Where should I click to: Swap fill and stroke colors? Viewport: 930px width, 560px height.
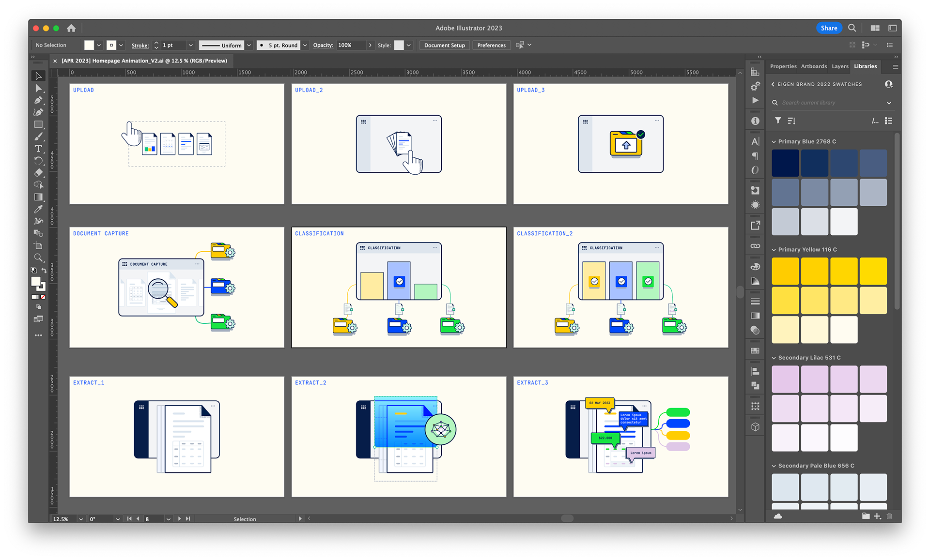(x=44, y=270)
